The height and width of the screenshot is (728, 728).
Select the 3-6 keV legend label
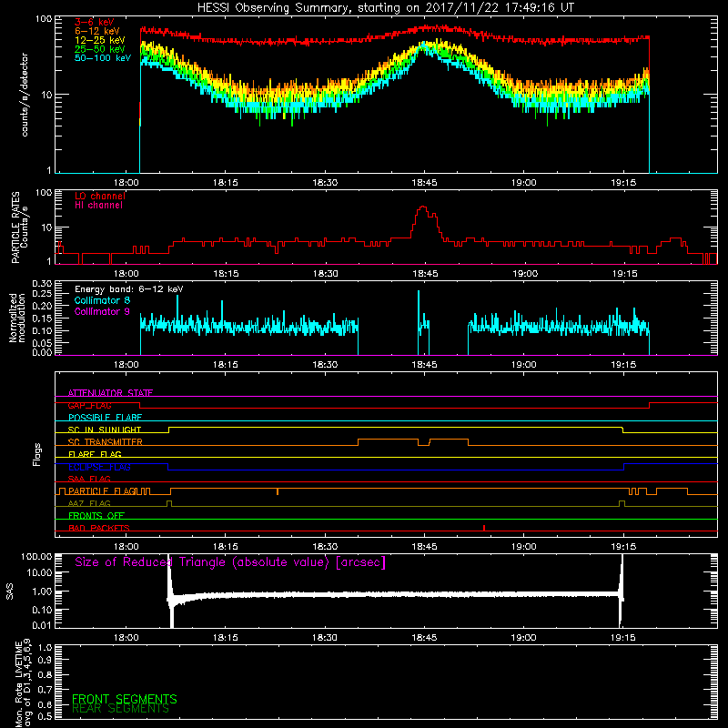pos(95,22)
